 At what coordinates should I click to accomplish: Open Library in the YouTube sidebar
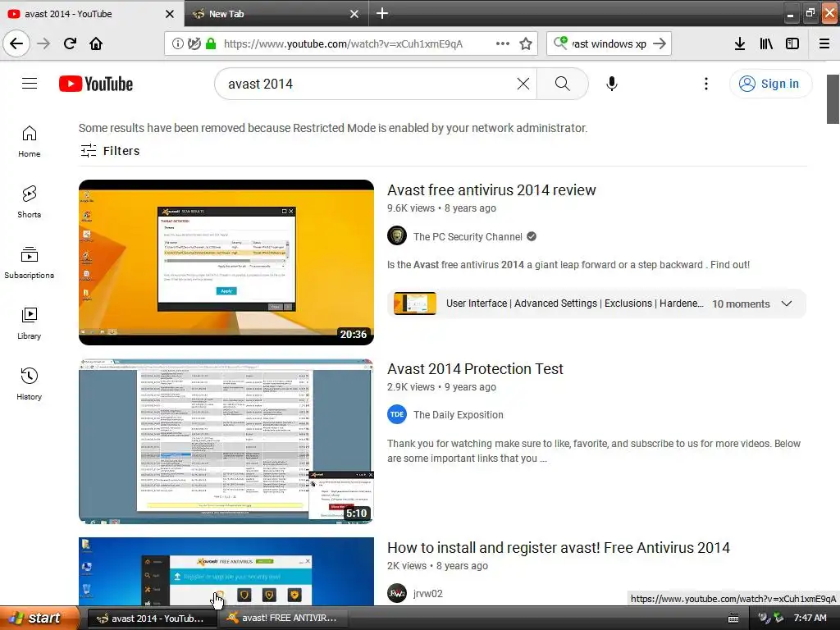click(x=30, y=323)
